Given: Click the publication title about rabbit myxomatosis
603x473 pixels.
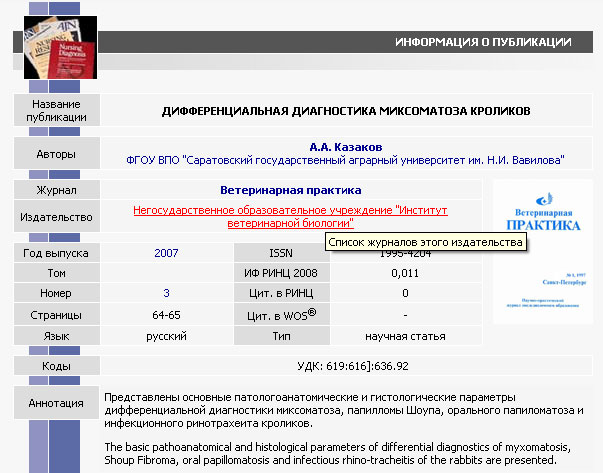Looking at the screenshot, I should point(346,110).
